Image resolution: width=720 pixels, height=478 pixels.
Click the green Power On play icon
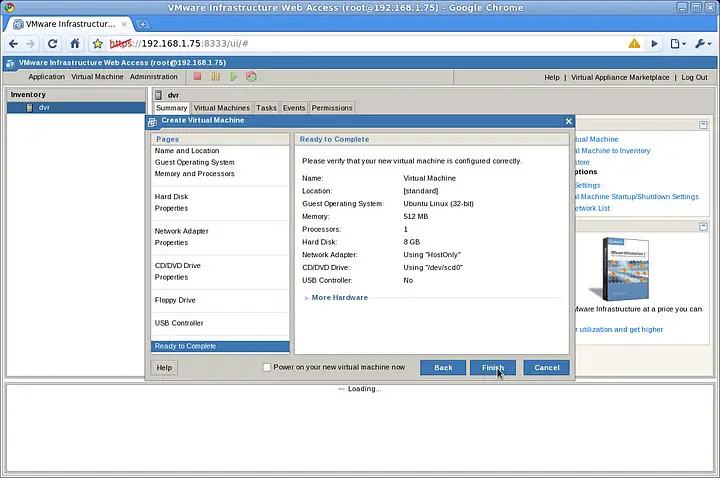pos(233,77)
